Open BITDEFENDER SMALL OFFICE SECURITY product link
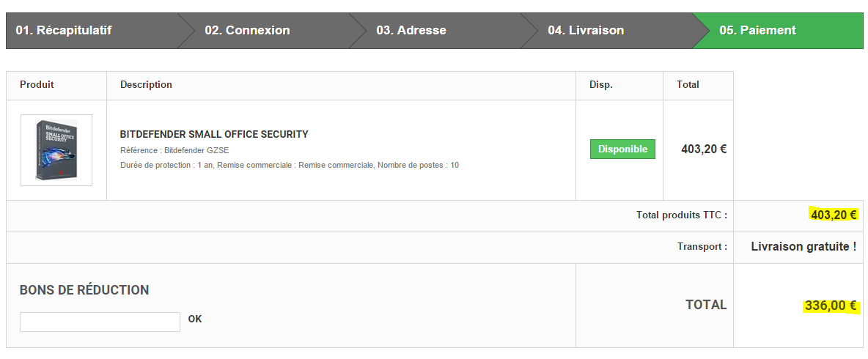The width and height of the screenshot is (868, 359). point(214,134)
